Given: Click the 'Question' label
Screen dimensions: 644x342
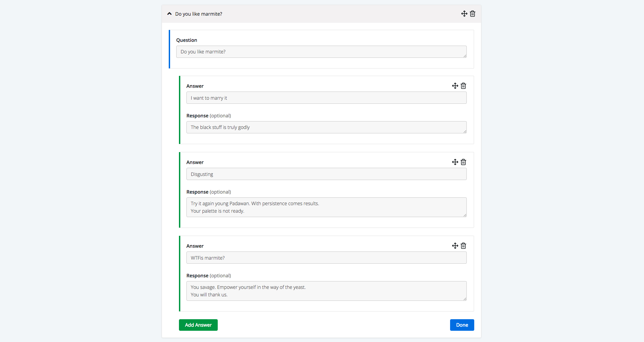Looking at the screenshot, I should click(186, 40).
